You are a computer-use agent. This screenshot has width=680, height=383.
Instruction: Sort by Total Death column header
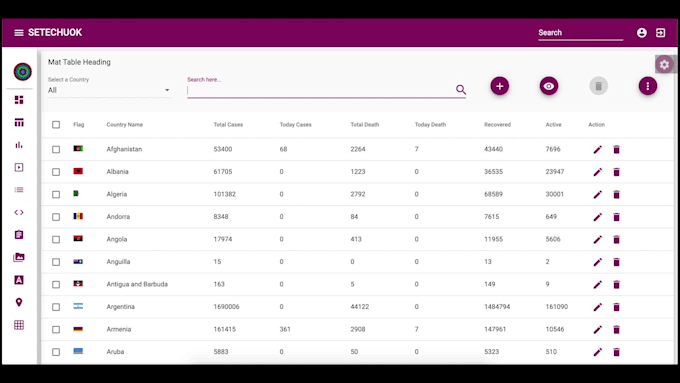click(365, 125)
